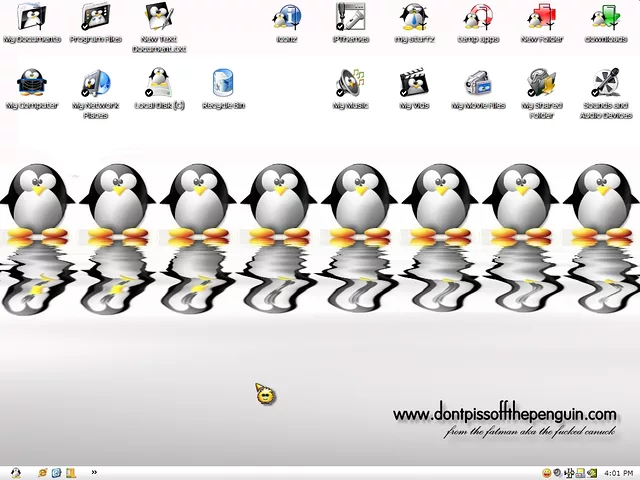Click the monitor display tray icon
The image size is (640, 480).
click(x=580, y=473)
